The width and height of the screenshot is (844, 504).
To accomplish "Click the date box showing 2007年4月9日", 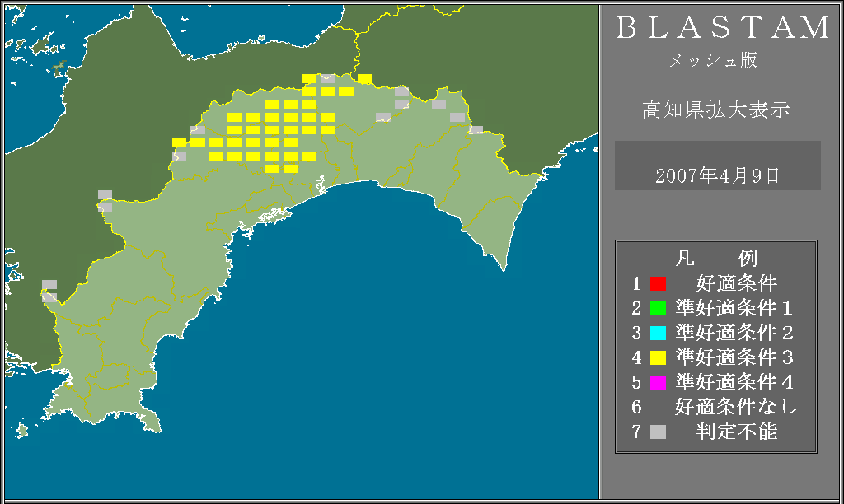I will tap(717, 175).
